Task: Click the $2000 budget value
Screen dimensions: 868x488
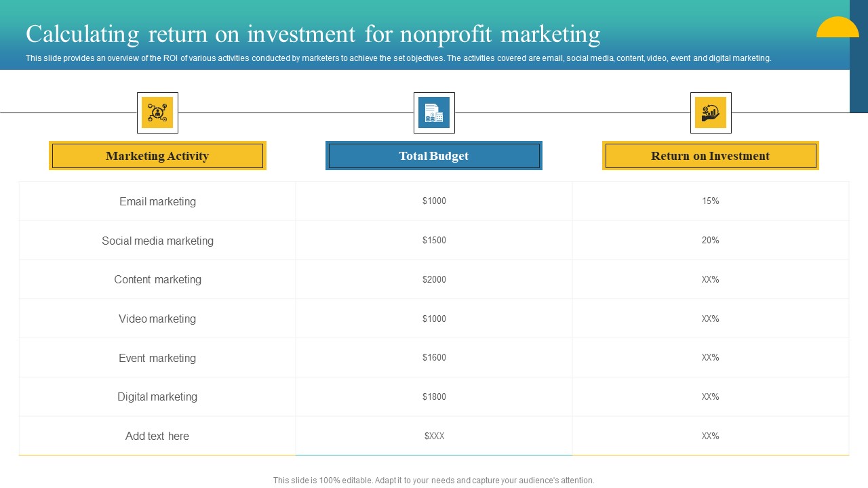Action: 434,279
